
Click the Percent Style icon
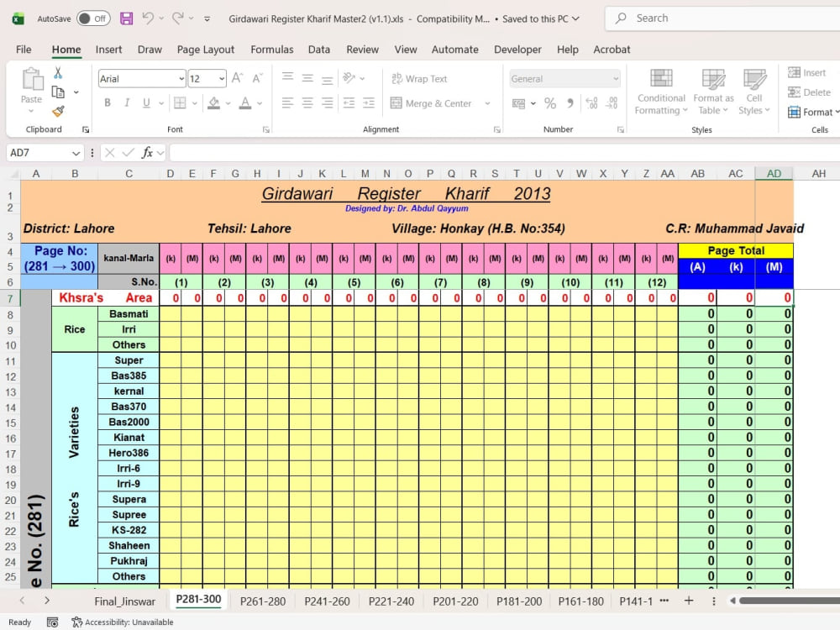click(x=550, y=103)
